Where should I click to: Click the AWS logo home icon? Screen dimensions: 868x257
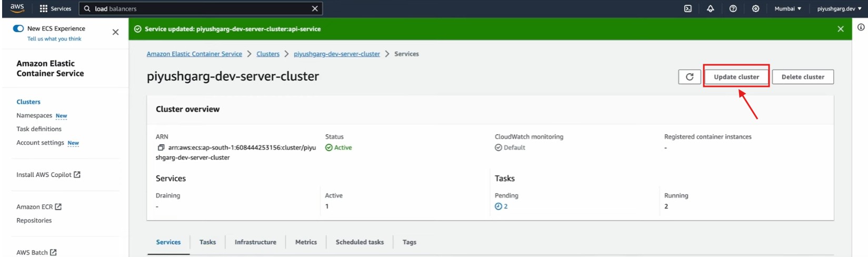point(17,8)
